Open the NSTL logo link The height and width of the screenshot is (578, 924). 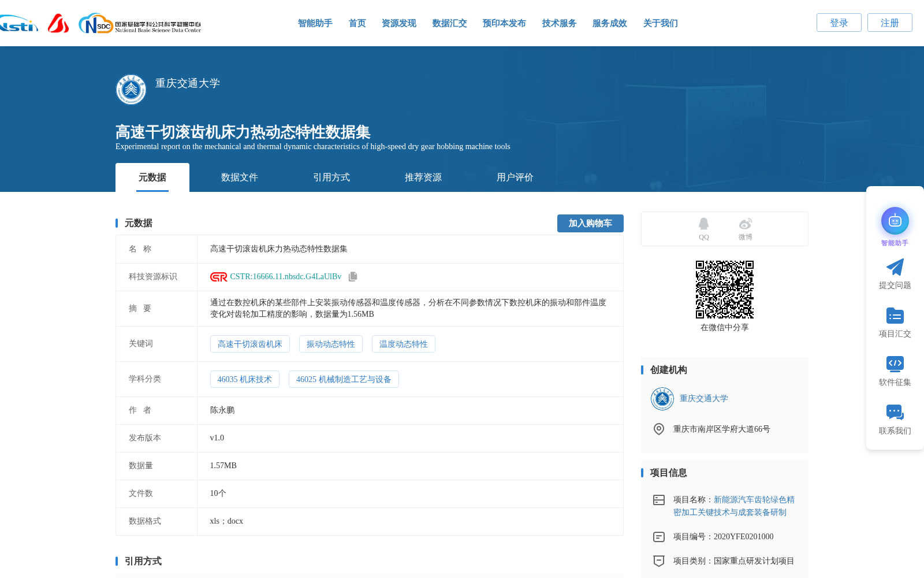[19, 24]
